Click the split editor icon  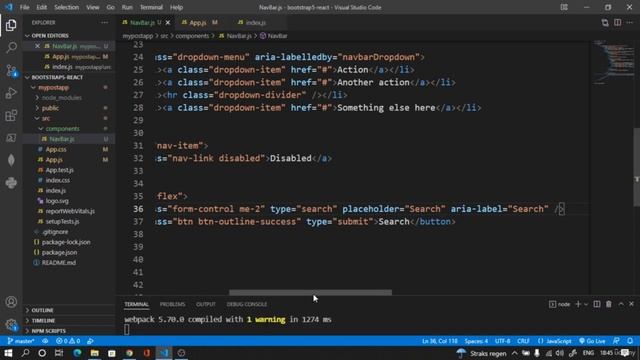618,22
